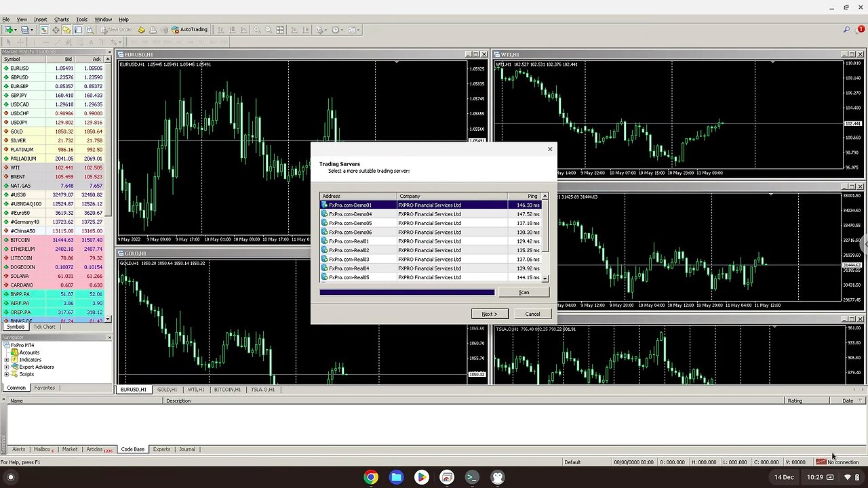The image size is (868, 488).
Task: Expand the Indicators node in Navigator
Action: (7, 360)
